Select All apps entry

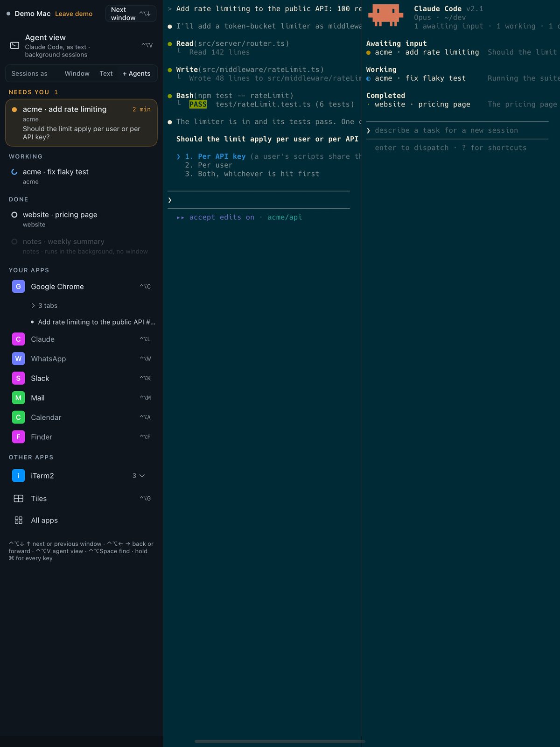pyautogui.click(x=81, y=520)
